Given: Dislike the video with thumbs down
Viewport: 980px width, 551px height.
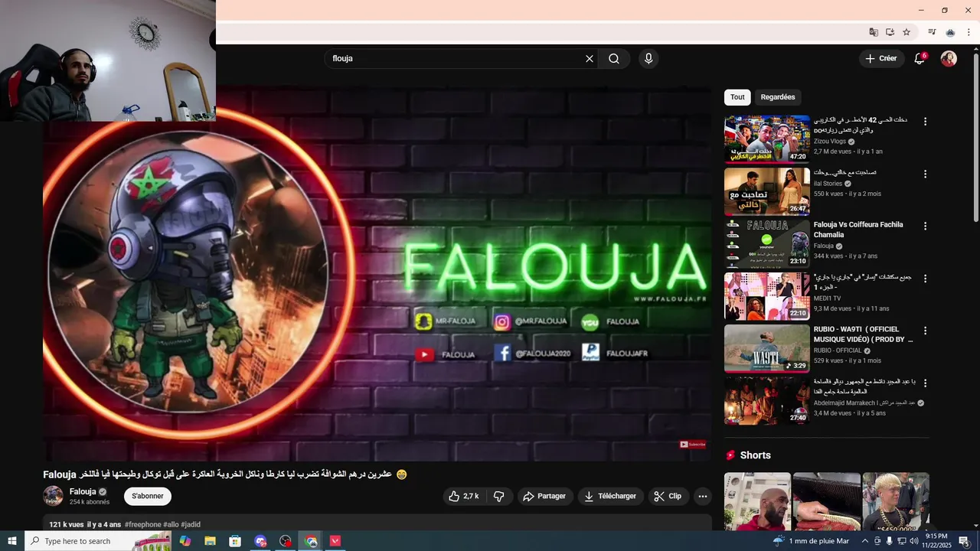Looking at the screenshot, I should (x=499, y=497).
